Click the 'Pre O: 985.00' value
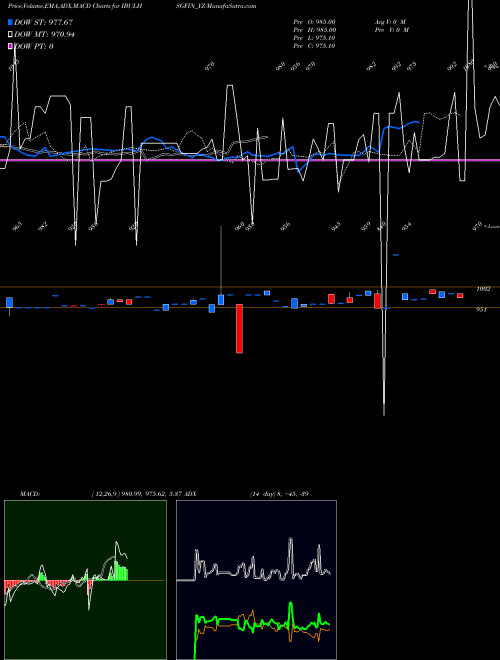Viewport: 500px width, 660px height. click(x=314, y=22)
